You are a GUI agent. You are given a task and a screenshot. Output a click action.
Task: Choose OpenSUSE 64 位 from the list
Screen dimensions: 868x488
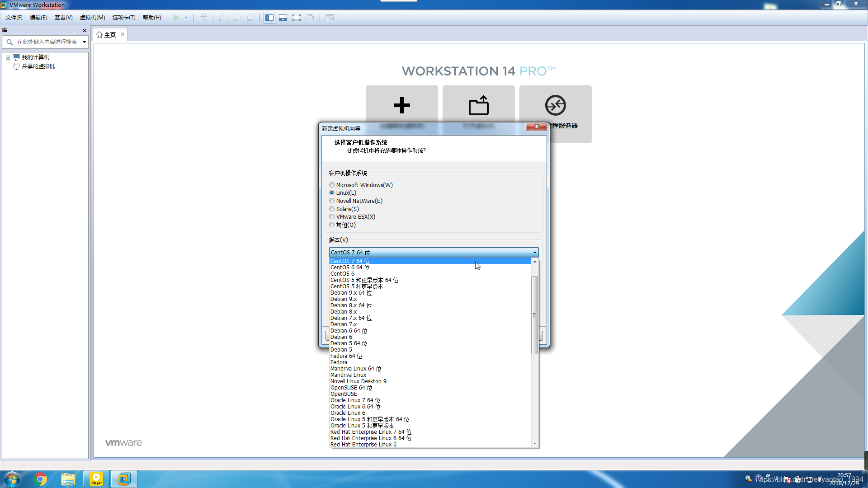point(430,388)
